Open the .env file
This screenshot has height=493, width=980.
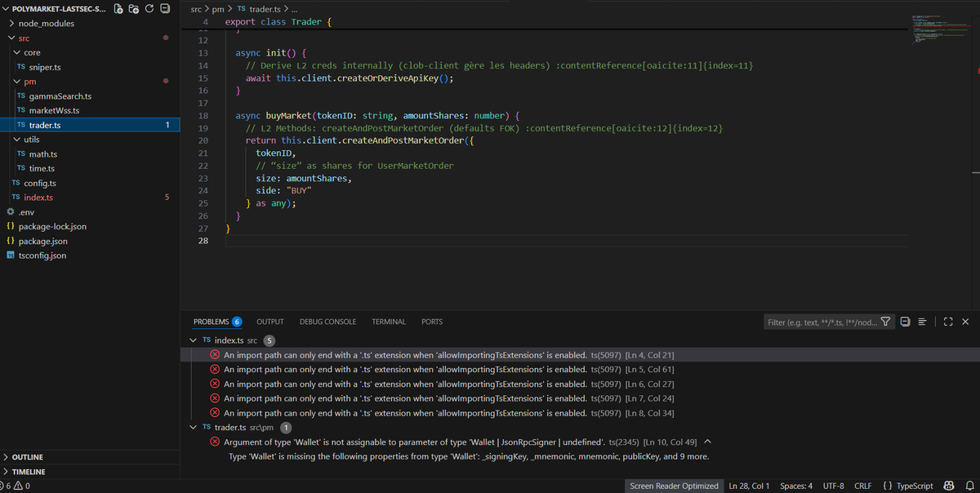[x=25, y=212]
